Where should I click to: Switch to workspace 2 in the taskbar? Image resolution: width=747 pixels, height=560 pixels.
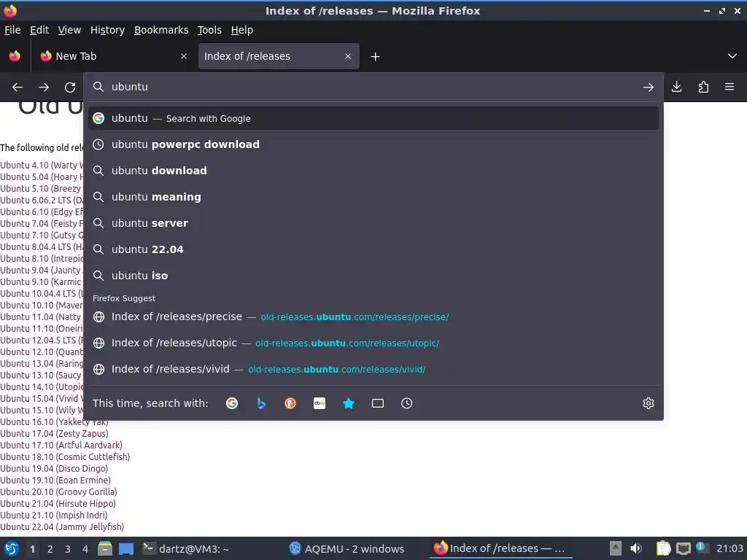[x=50, y=549]
